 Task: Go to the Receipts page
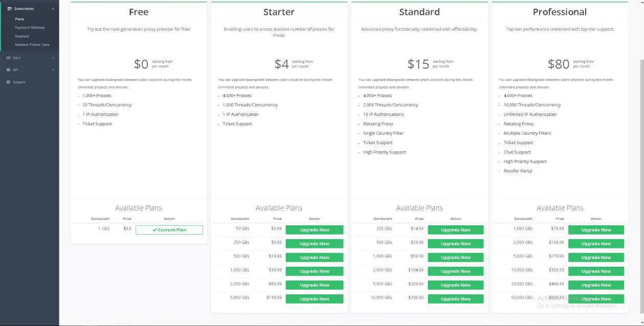(x=21, y=36)
